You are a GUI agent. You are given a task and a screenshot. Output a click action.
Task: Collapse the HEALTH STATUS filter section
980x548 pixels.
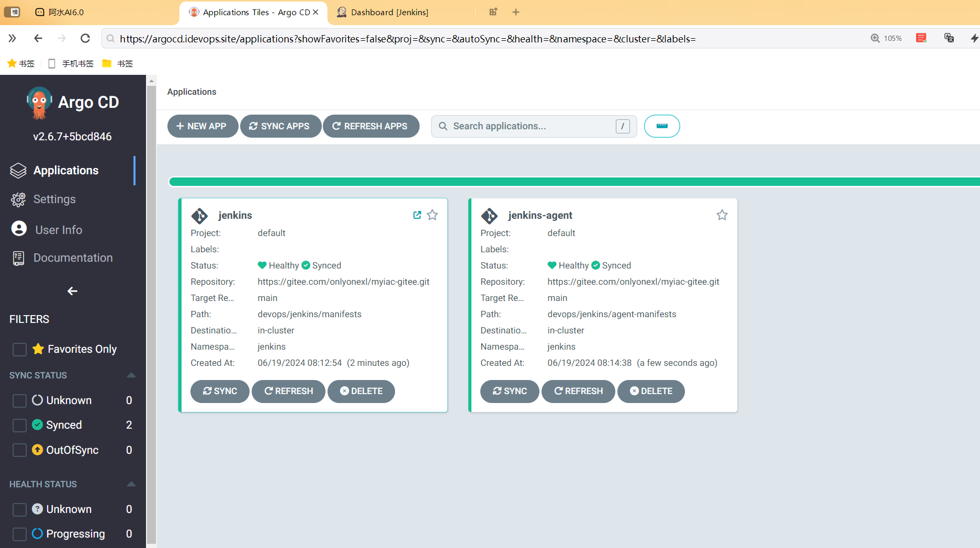tap(131, 484)
